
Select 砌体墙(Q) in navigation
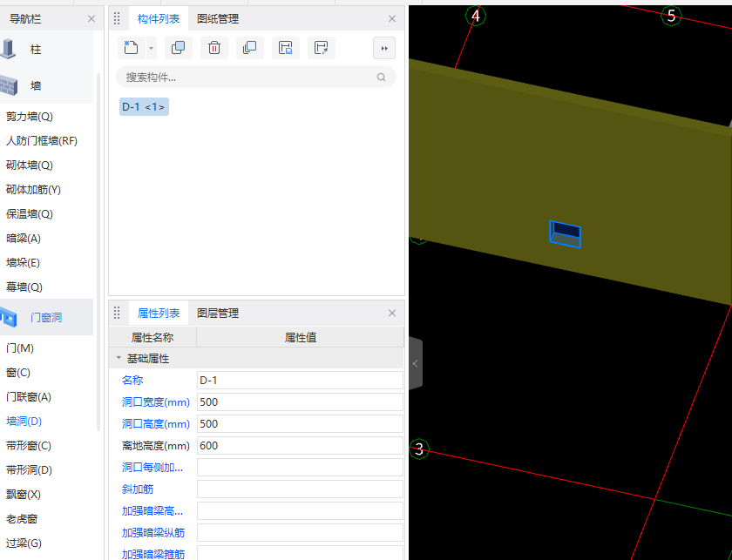click(30, 165)
